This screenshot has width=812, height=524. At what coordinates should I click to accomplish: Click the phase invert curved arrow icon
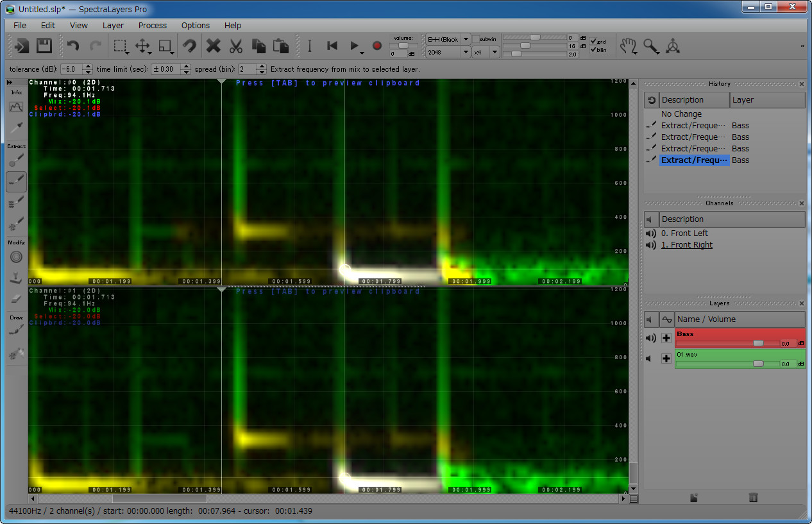(x=189, y=46)
